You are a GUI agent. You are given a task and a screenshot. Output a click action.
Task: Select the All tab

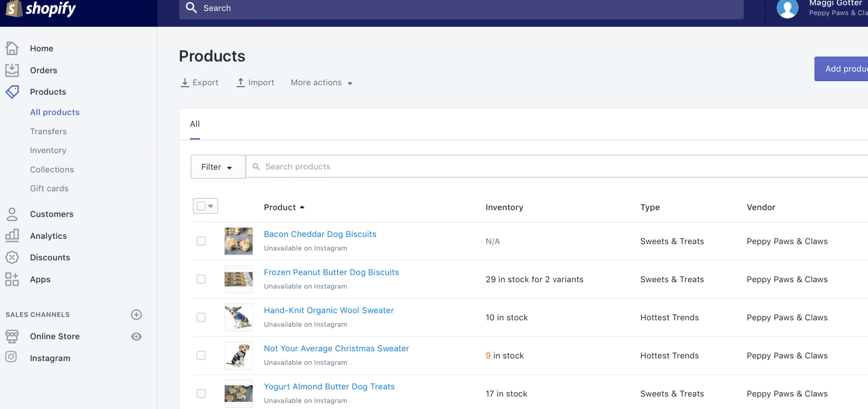[195, 124]
